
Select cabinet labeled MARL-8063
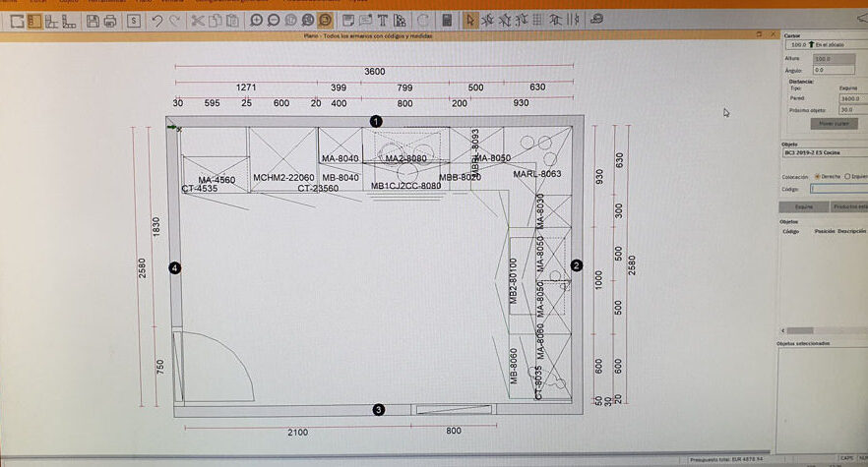point(537,174)
